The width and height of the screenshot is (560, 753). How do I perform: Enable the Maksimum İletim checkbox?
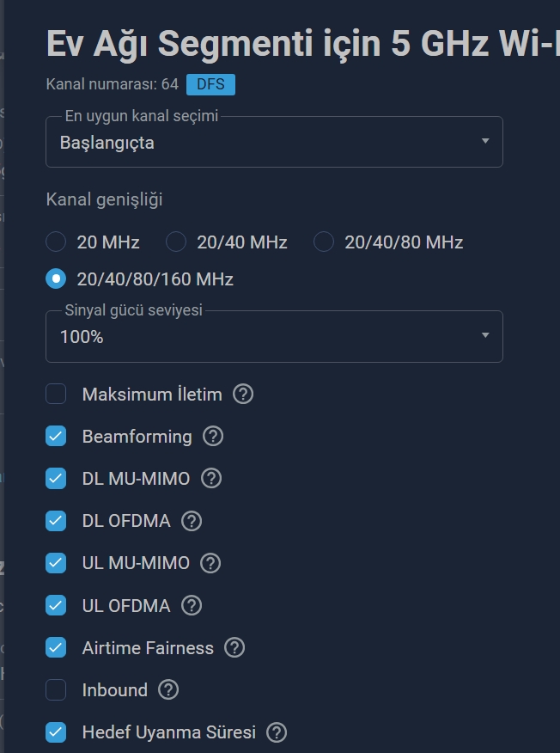(x=56, y=395)
